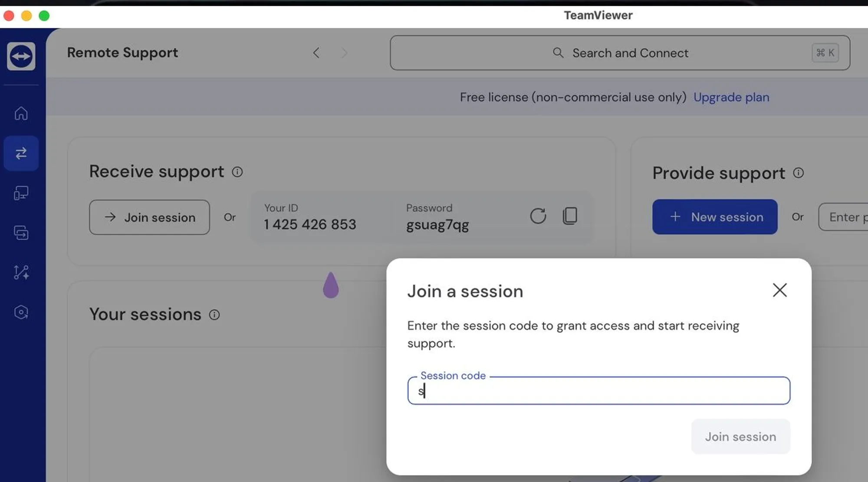Click the TeamViewer logo in sidebar
Image resolution: width=868 pixels, height=482 pixels.
21,56
